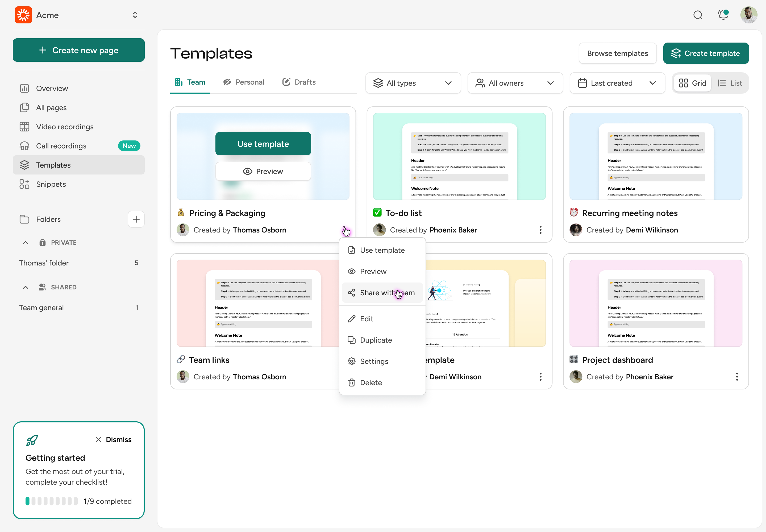
Task: Click the 'Pricing & Packaging' title
Action: click(x=227, y=213)
